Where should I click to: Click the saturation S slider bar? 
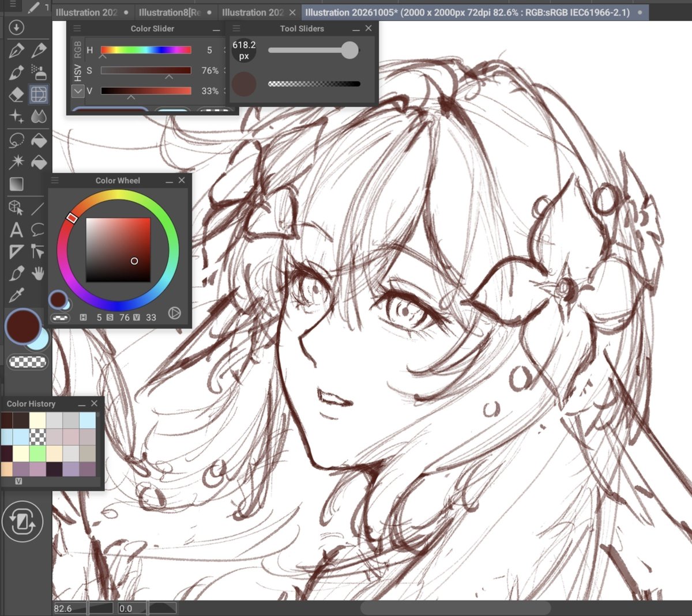[x=146, y=70]
